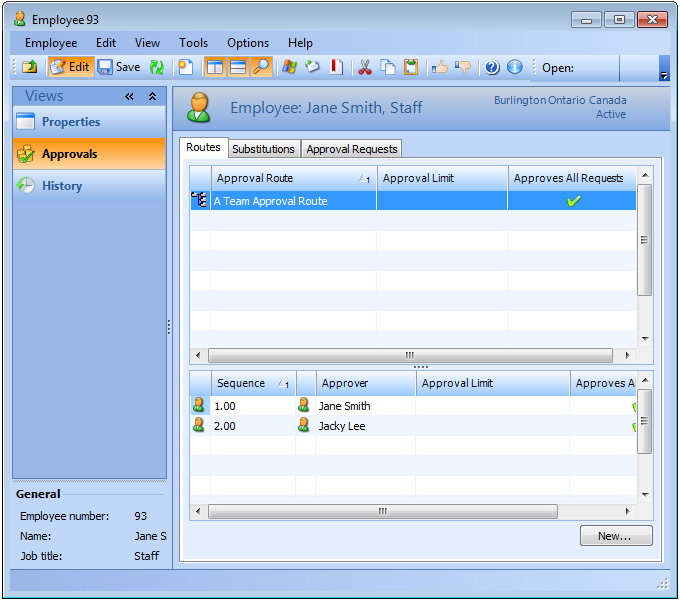This screenshot has height=601, width=680.
Task: Click the scissors cut icon
Action: point(365,67)
